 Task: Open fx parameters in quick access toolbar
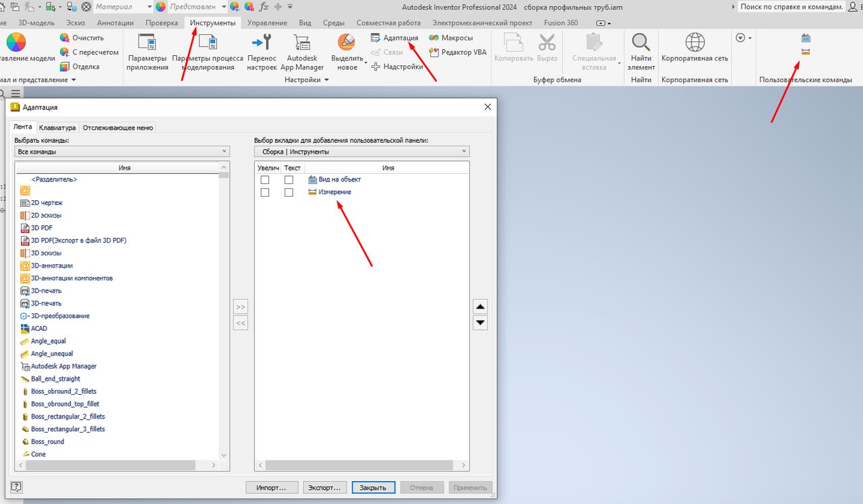point(264,7)
